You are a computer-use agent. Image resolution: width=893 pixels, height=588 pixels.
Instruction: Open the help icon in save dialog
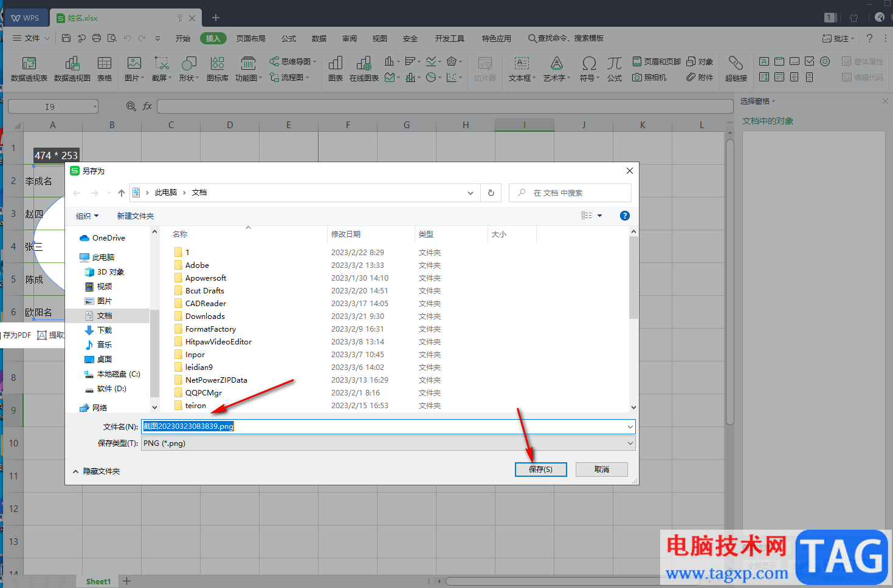point(624,216)
